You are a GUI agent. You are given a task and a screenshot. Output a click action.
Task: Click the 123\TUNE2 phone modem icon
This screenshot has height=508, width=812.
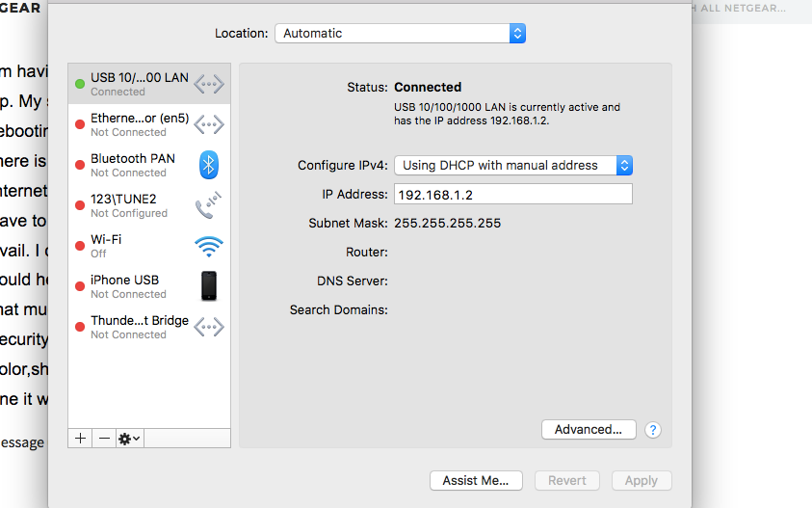click(209, 205)
